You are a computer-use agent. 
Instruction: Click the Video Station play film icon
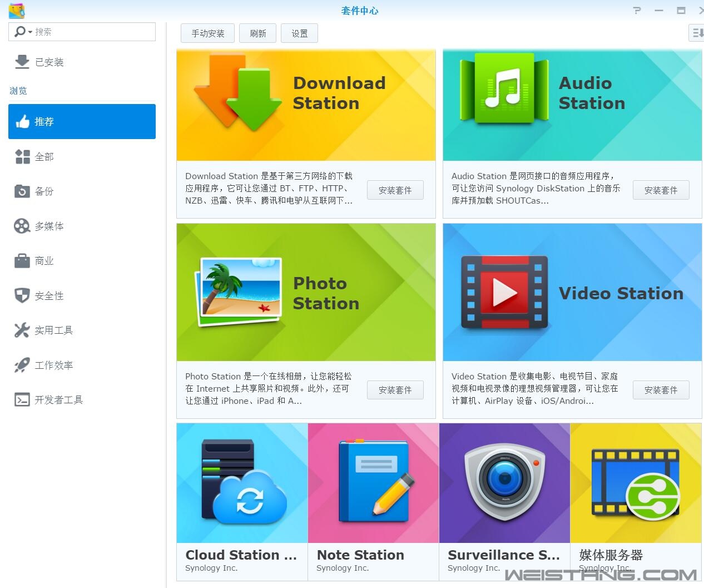504,292
